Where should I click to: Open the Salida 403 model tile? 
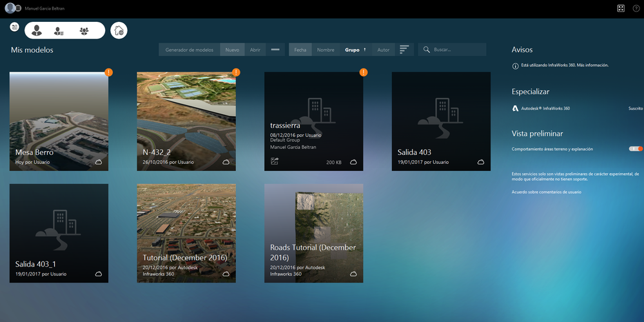tap(441, 121)
